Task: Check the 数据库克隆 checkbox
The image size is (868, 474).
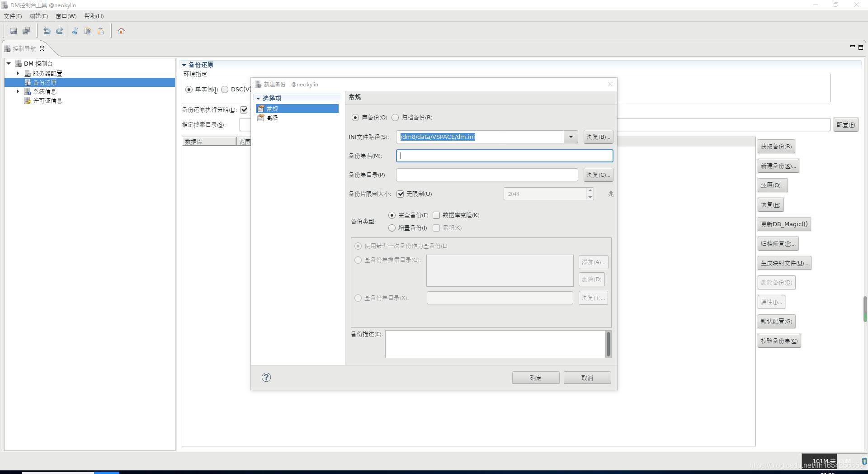Action: [436, 215]
